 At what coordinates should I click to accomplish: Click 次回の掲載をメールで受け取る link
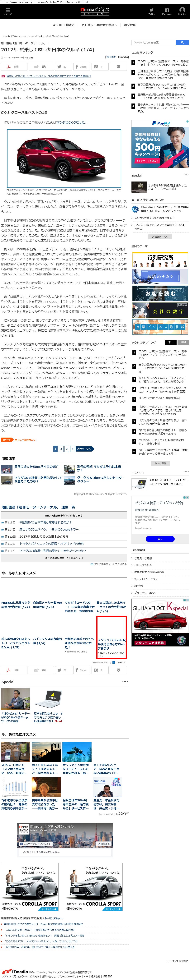[x=110, y=564]
